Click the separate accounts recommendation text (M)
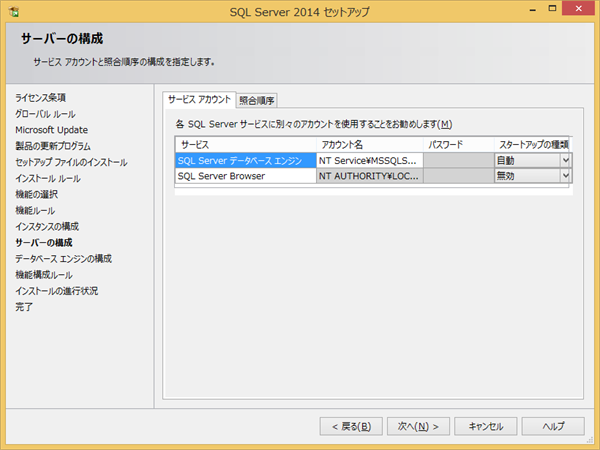This screenshot has width=600, height=450. [x=314, y=124]
